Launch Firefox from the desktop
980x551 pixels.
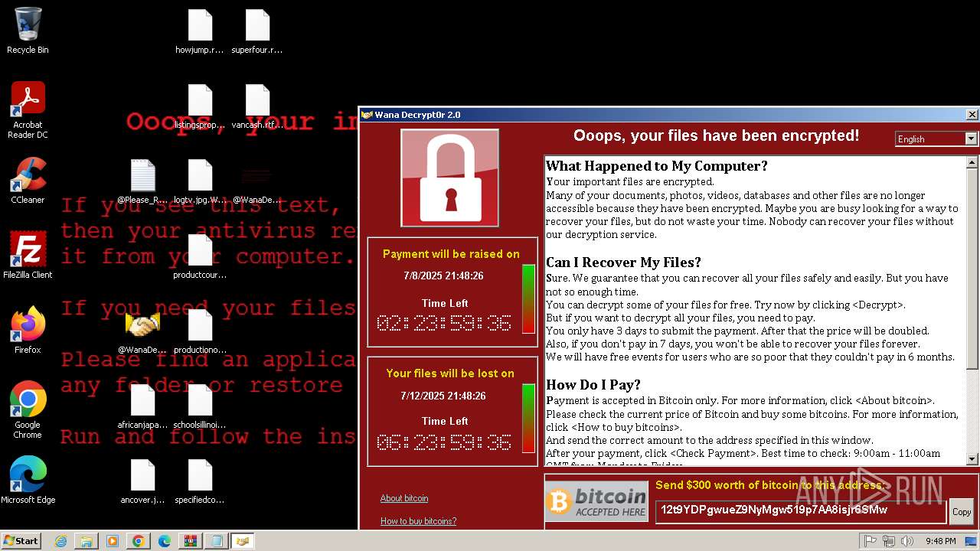28,331
